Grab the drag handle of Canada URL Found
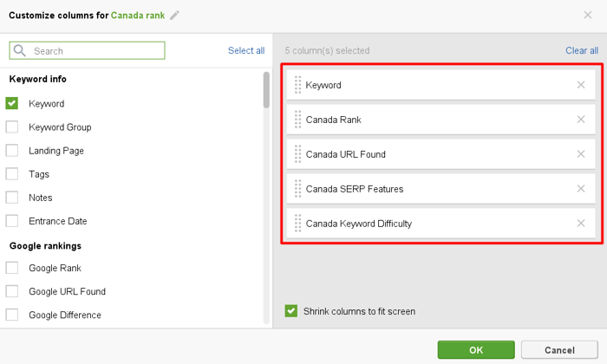Viewport: 607px width, 364px height. click(297, 154)
